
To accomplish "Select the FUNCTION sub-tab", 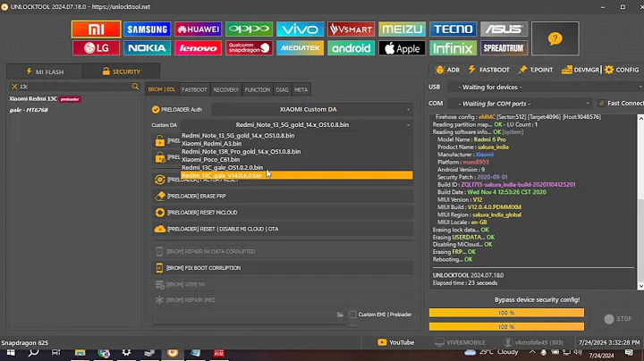I will pyautogui.click(x=258, y=89).
